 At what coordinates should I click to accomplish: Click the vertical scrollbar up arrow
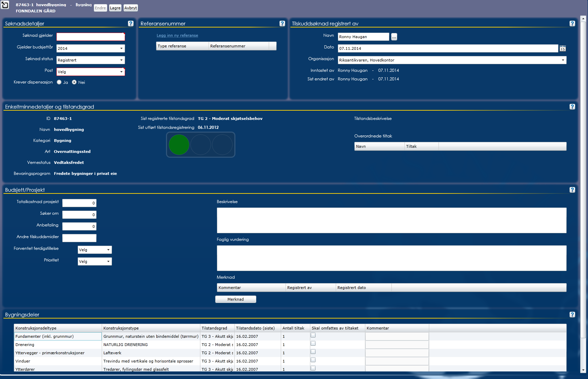[x=583, y=18]
